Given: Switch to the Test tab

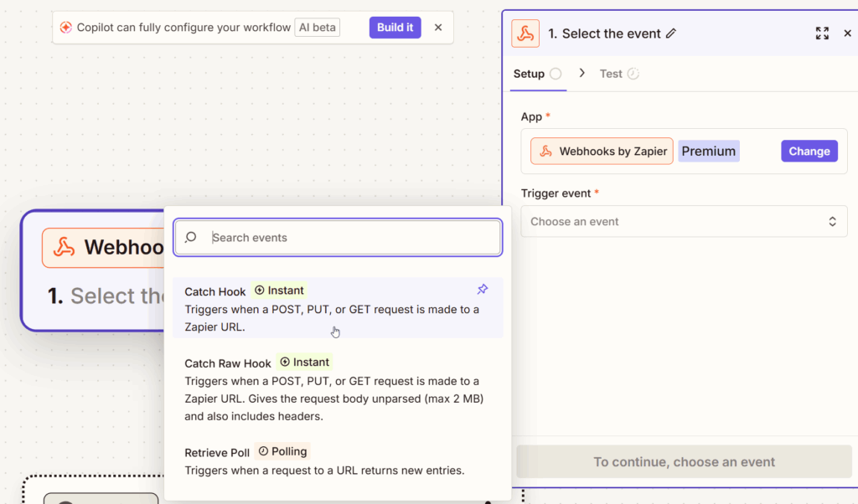Looking at the screenshot, I should [612, 74].
